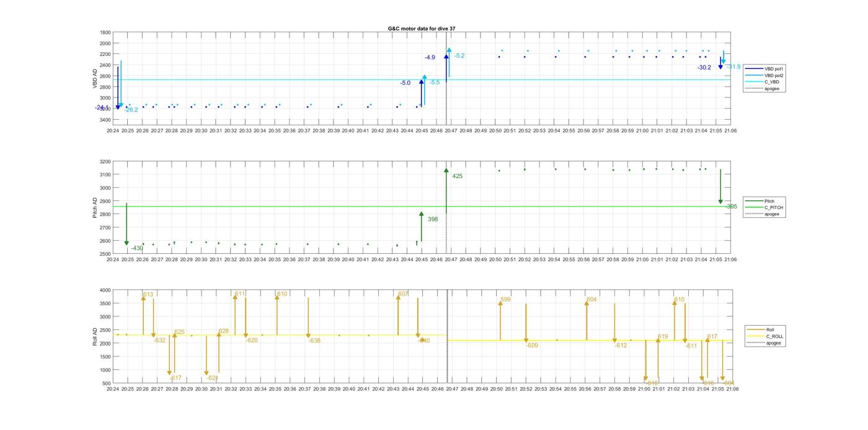
Task: Click the "1500" tick on the Roll axis
Action: point(105,357)
